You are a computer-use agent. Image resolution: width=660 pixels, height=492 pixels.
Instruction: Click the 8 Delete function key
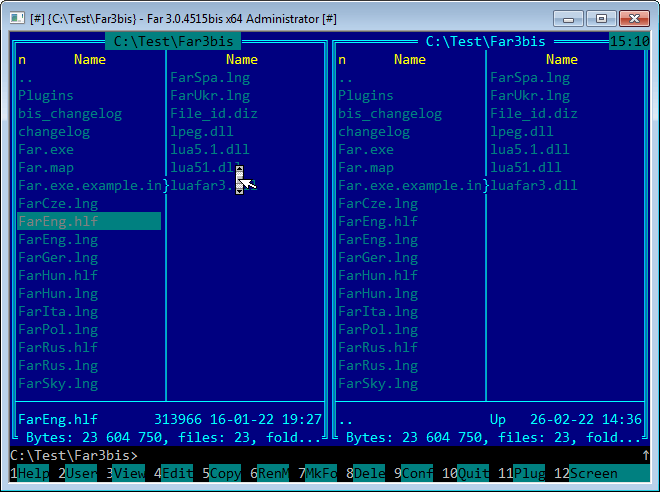[365, 473]
